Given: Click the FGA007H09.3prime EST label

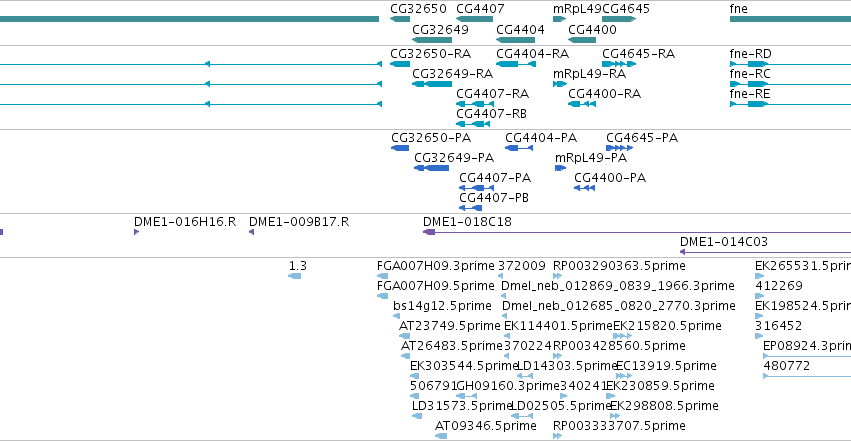Looking at the screenshot, I should [436, 266].
